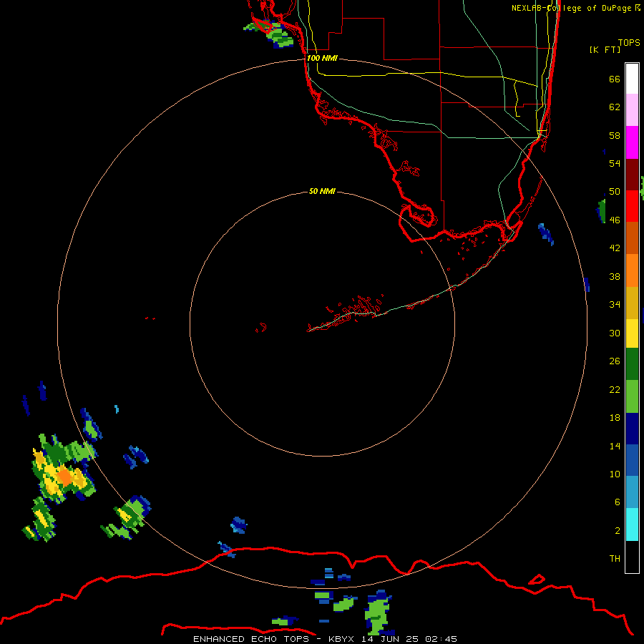
Task: Click the black TH swatch in the legend
Action: point(632,557)
